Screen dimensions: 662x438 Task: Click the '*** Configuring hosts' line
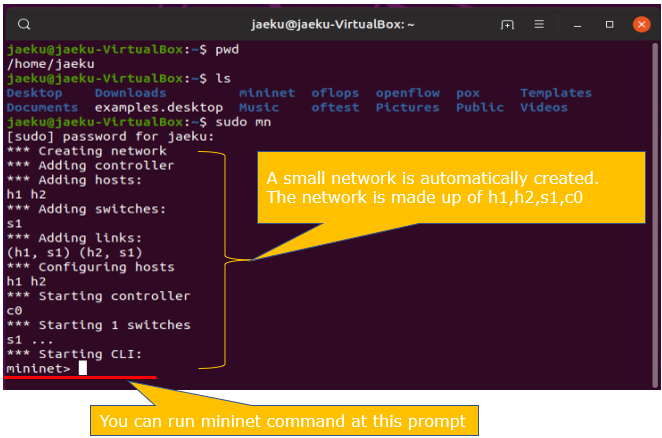(x=90, y=267)
